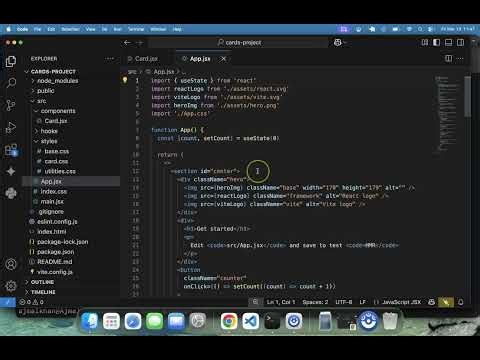Open Explorer More Actions ellipsis
Viewport: 480px width, 360px height.
pyautogui.click(x=109, y=59)
